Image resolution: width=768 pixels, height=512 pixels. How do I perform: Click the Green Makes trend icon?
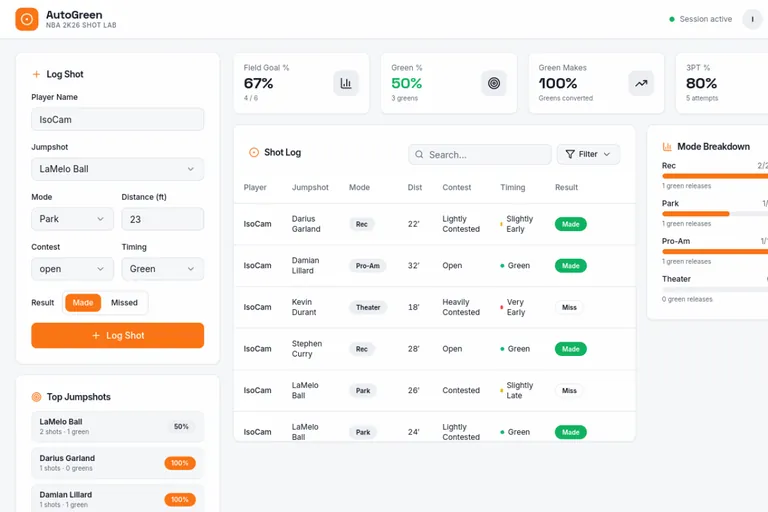click(x=641, y=83)
